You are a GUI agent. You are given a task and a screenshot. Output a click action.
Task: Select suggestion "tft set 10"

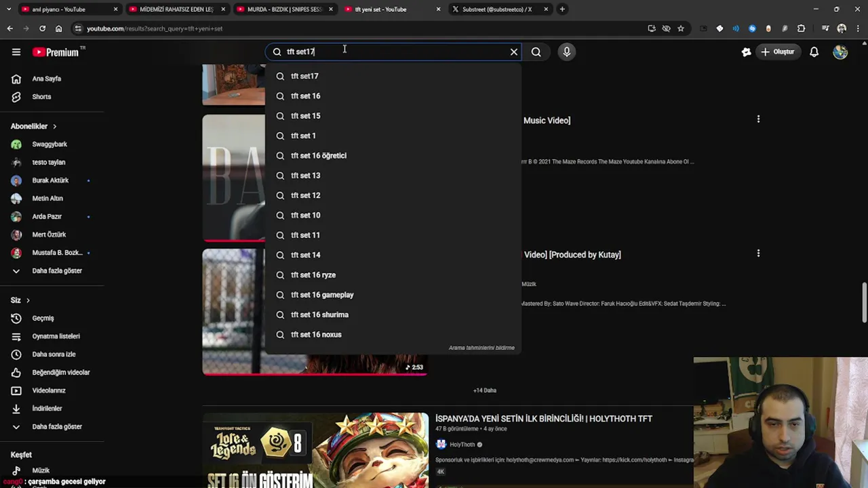393,215
